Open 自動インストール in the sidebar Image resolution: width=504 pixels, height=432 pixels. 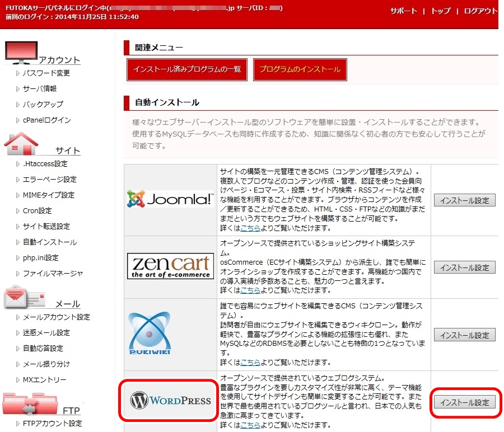point(50,242)
